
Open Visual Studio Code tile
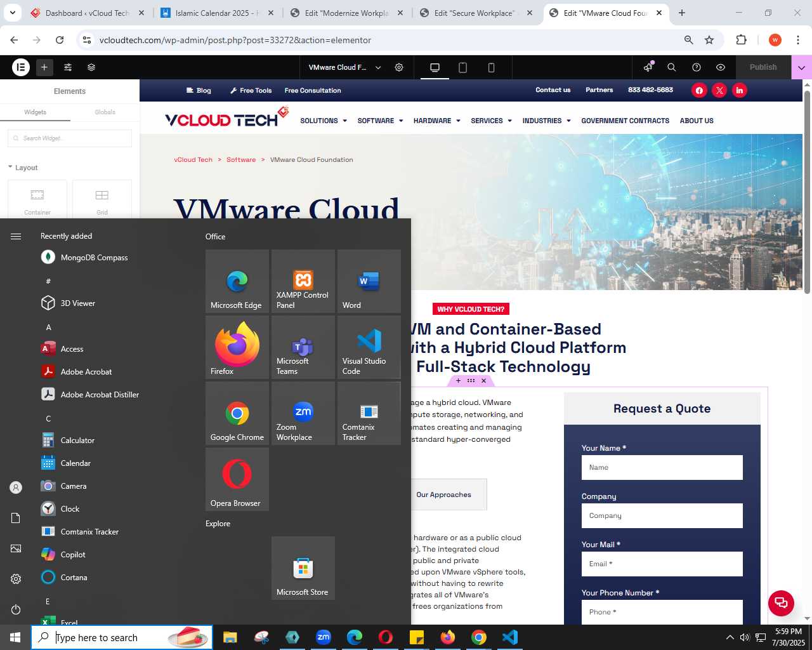tap(369, 347)
